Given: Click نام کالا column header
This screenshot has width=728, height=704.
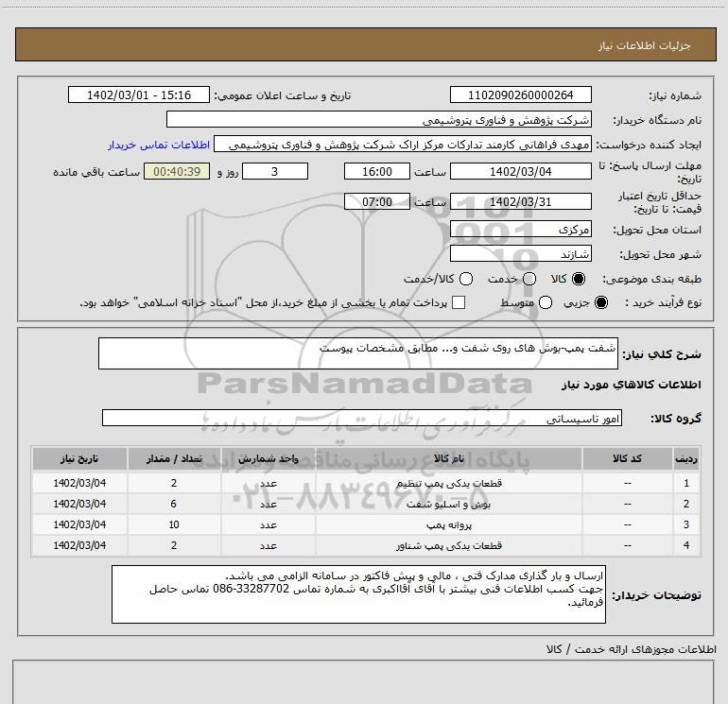Looking at the screenshot, I should pos(449,458).
